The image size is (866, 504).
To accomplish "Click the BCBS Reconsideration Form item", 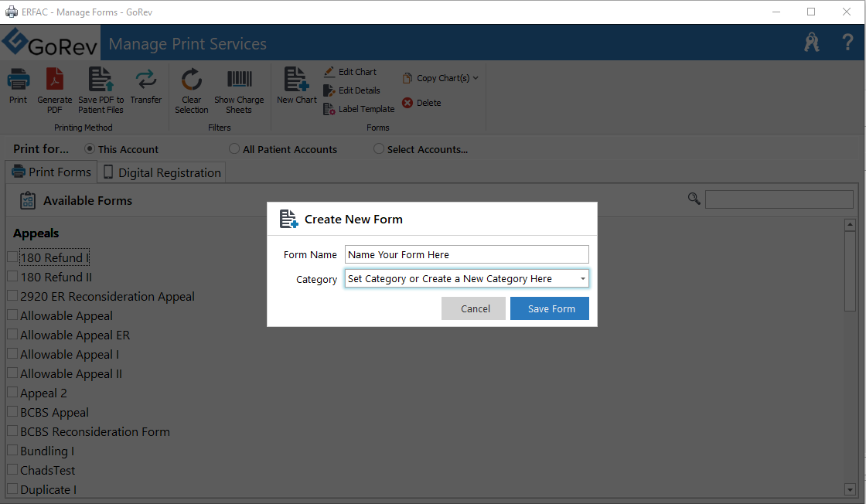I will [x=95, y=431].
